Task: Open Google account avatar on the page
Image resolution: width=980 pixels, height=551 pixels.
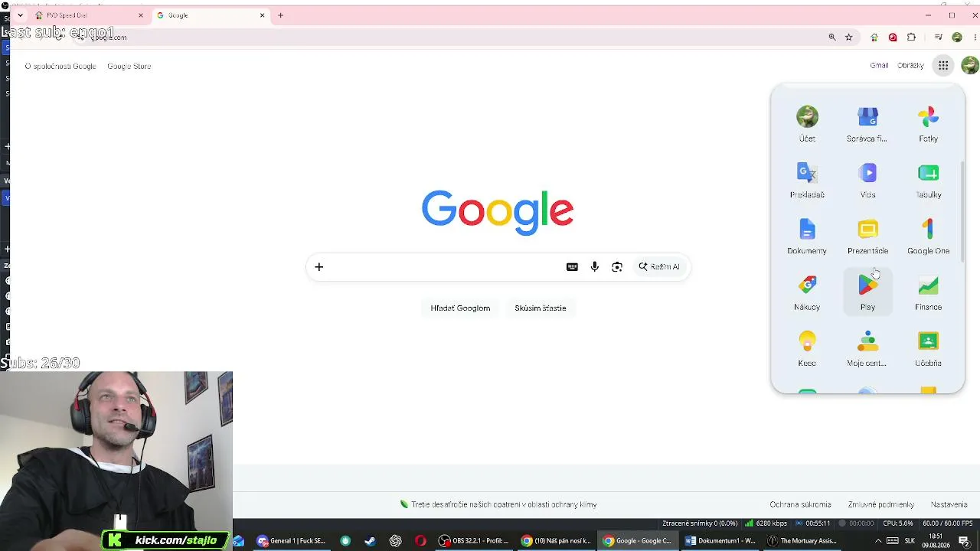Action: point(969,66)
